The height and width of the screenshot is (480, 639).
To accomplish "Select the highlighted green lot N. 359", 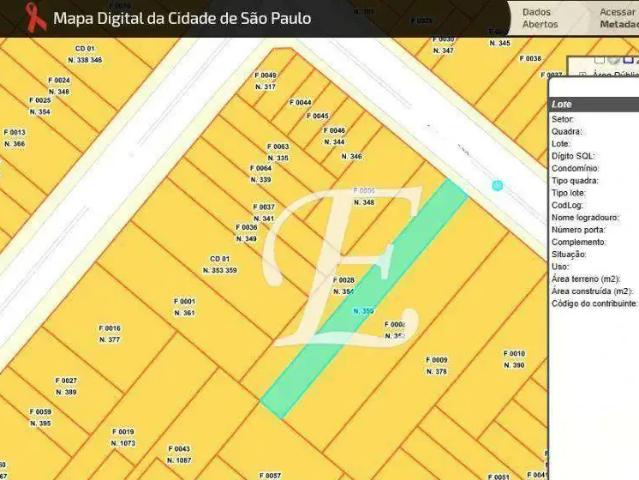I will point(363,299).
